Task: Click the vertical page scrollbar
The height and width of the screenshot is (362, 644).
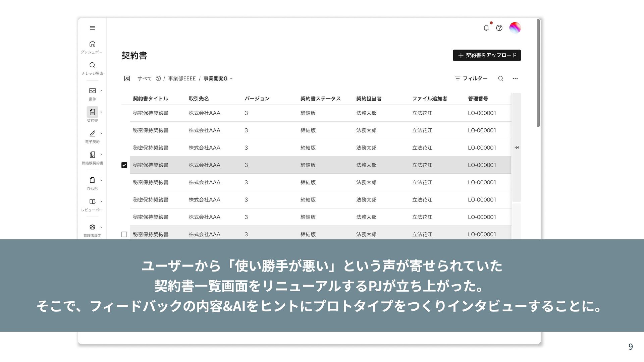Action: pos(538,73)
